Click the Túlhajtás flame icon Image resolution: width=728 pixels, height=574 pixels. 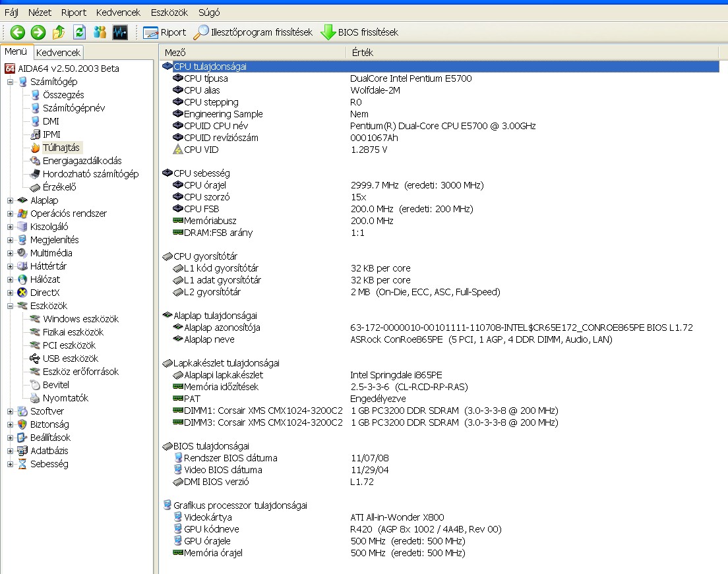click(x=36, y=148)
